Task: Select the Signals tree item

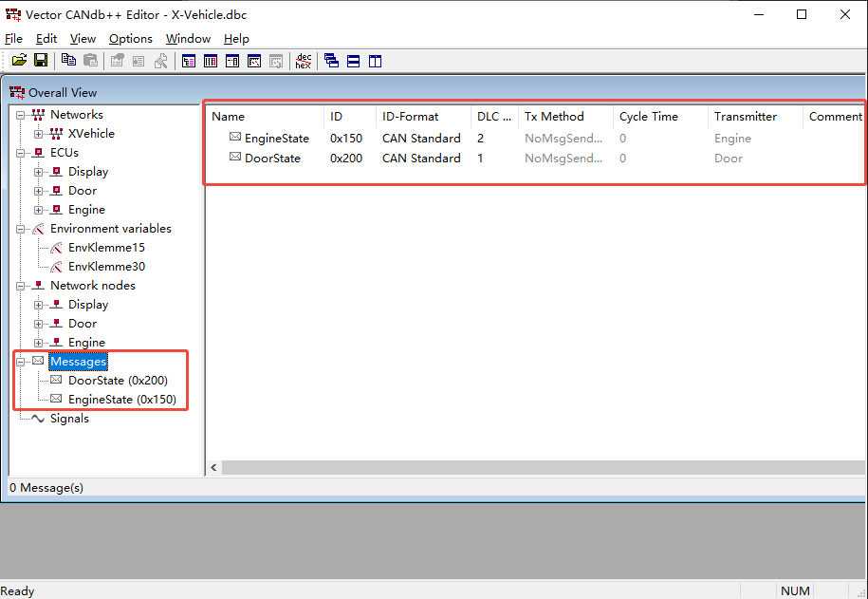Action: click(69, 419)
